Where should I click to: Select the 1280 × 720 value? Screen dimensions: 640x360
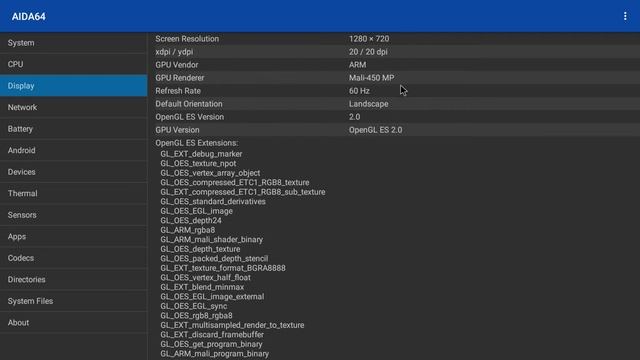369,39
